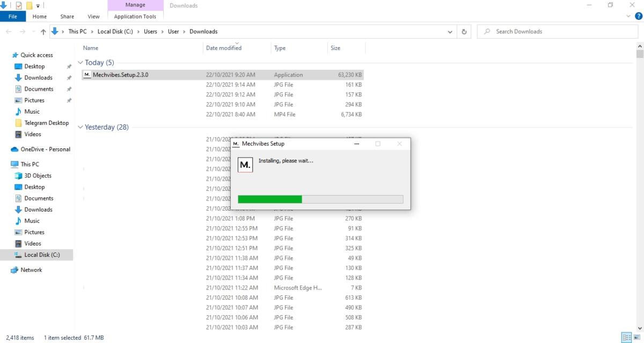Go back with the Back arrow
The height and width of the screenshot is (343, 644).
9,32
